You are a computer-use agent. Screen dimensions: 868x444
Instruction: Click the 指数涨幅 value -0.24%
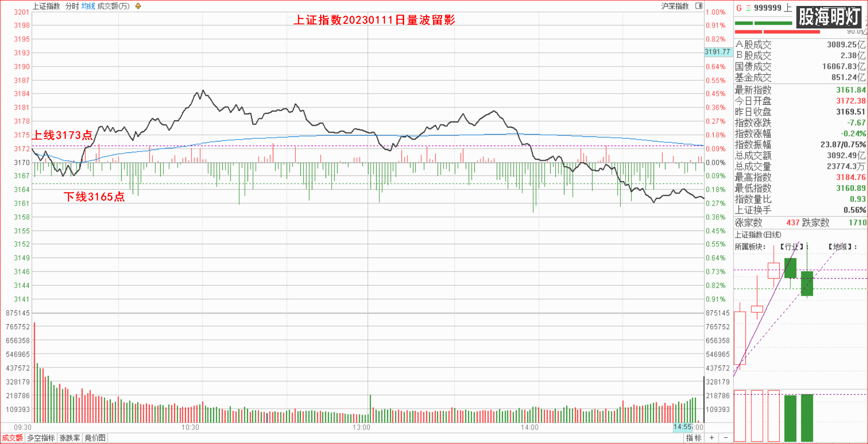(x=853, y=134)
